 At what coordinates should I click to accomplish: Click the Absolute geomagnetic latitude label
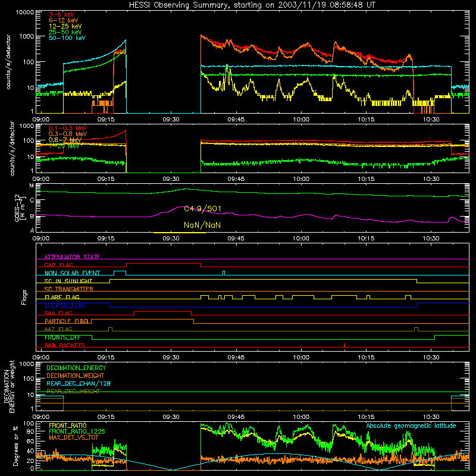411,425
